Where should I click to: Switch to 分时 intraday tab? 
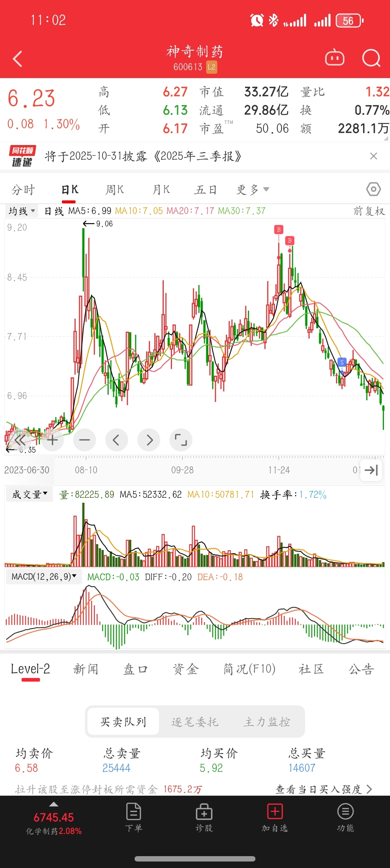(23, 190)
